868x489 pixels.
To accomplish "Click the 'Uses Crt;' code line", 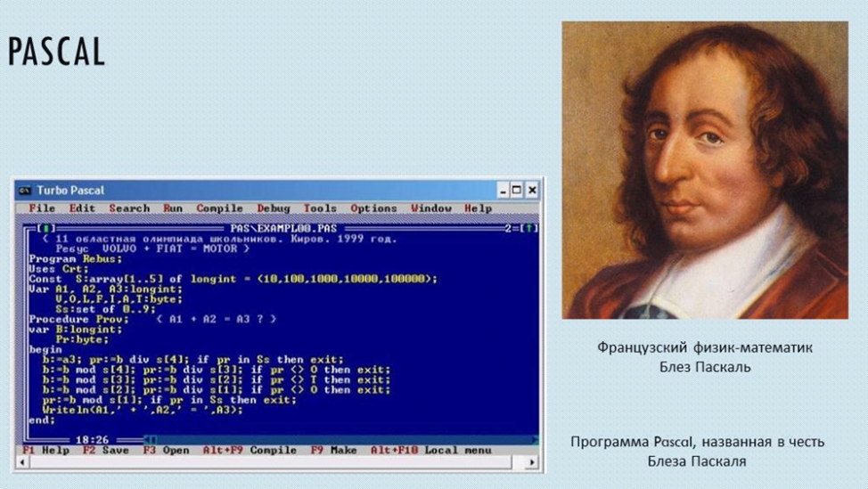I will [59, 269].
